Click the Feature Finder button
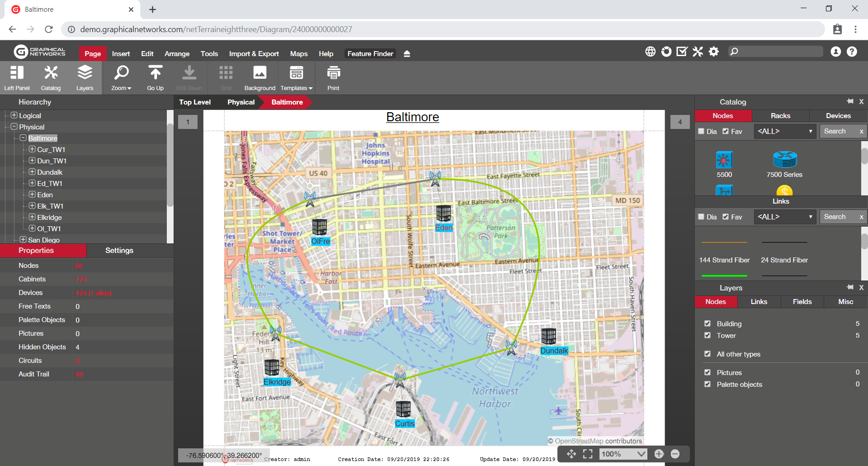The image size is (868, 466). tap(370, 53)
